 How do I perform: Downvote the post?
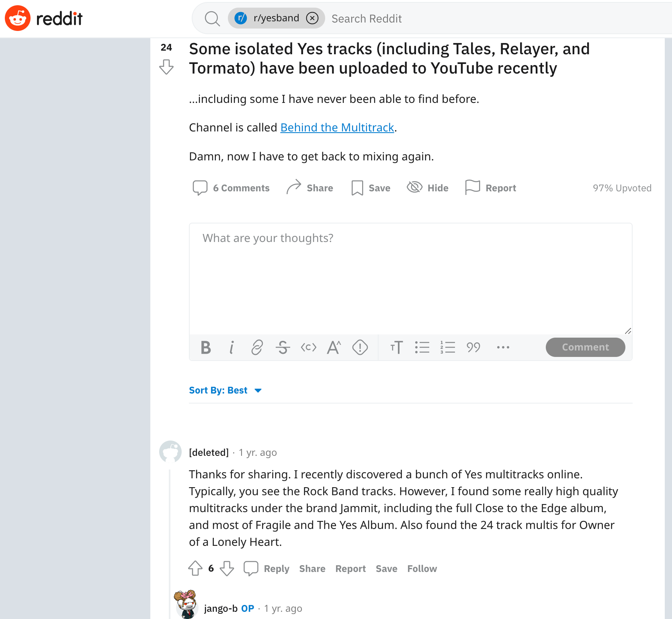[x=166, y=67]
